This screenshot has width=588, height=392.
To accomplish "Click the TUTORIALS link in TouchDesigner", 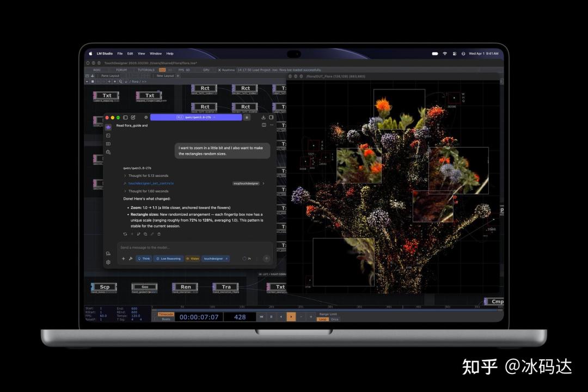I will (x=146, y=70).
